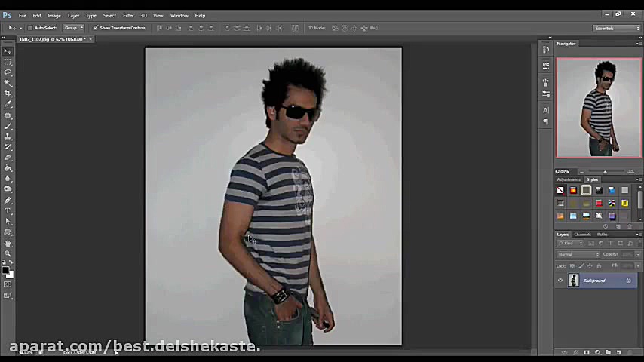The height and width of the screenshot is (362, 644).
Task: Open the Opacity value dropdown
Action: coord(637,254)
